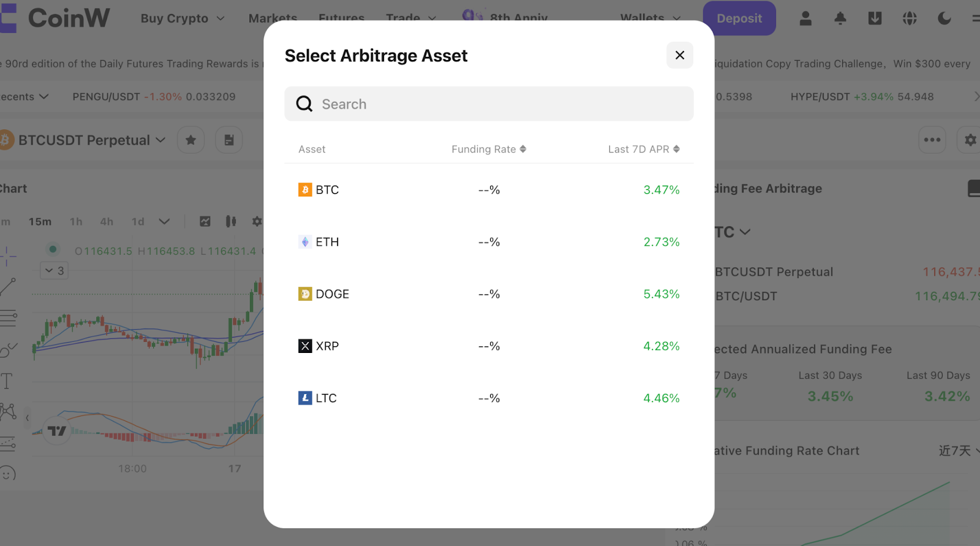Open the Buy Crypto dropdown menu
Image resolution: width=980 pixels, height=546 pixels.
[183, 18]
